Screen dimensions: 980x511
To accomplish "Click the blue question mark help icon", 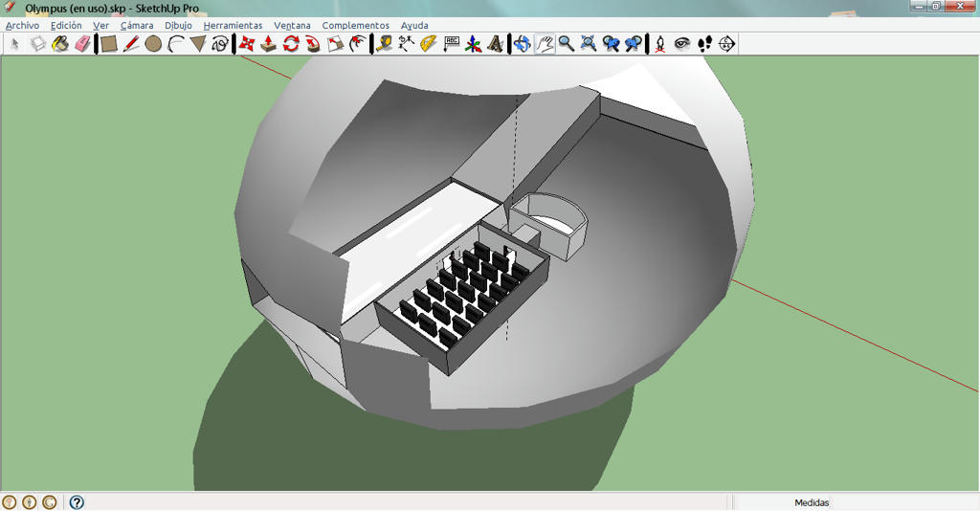I will [77, 502].
